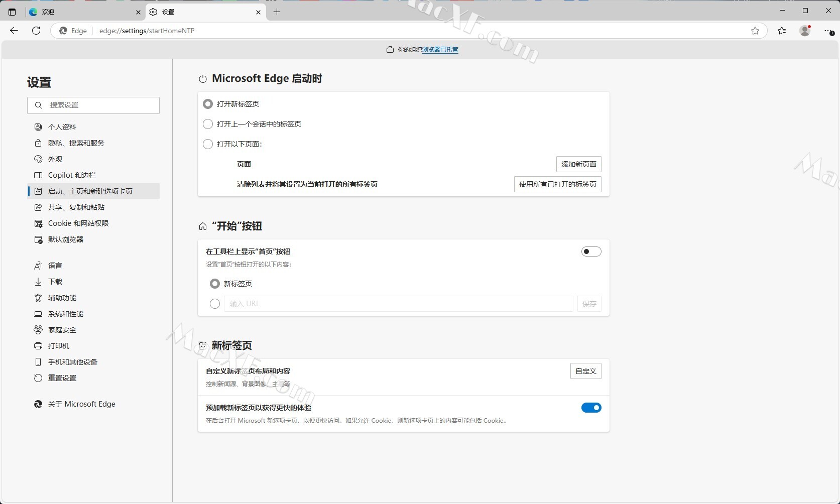This screenshot has height=504, width=840.
Task: Click the briefcase managed icon
Action: pyautogui.click(x=390, y=50)
